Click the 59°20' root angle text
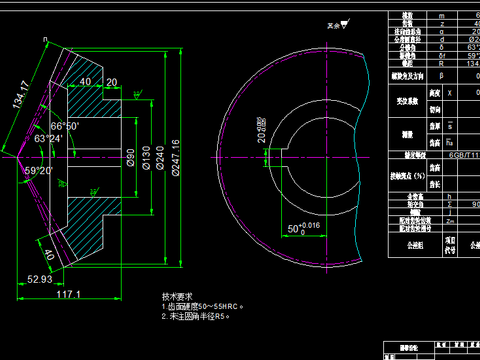480x360 pixels. click(39, 171)
